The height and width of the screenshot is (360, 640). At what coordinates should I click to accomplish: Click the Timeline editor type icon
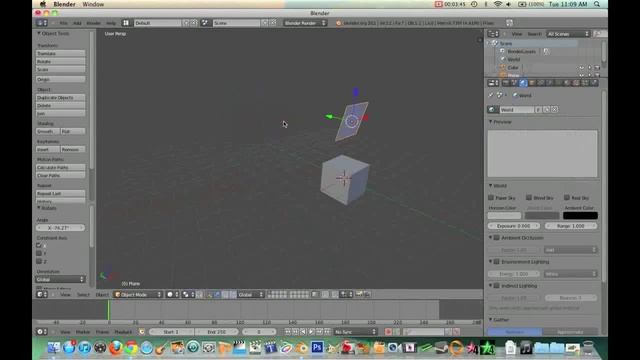(x=42, y=332)
